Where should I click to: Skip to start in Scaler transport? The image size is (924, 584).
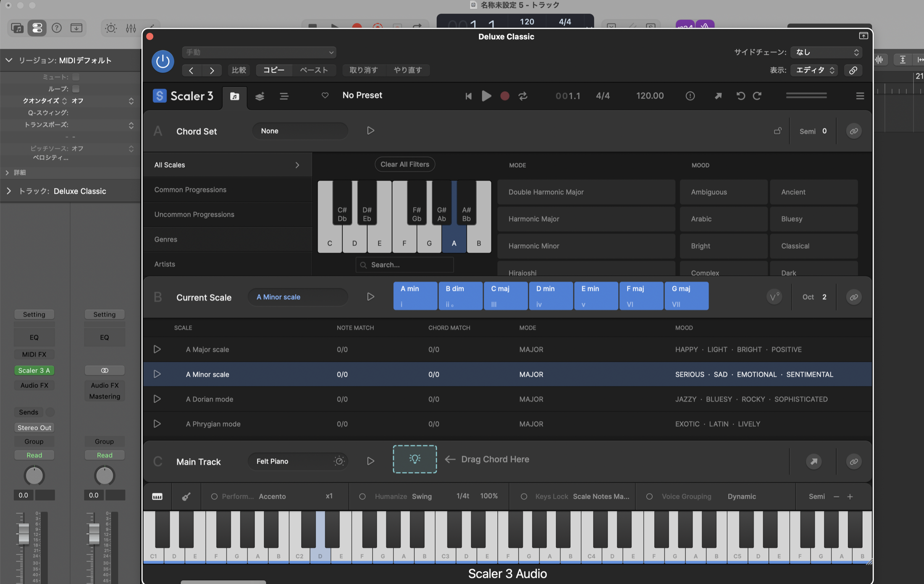[468, 96]
